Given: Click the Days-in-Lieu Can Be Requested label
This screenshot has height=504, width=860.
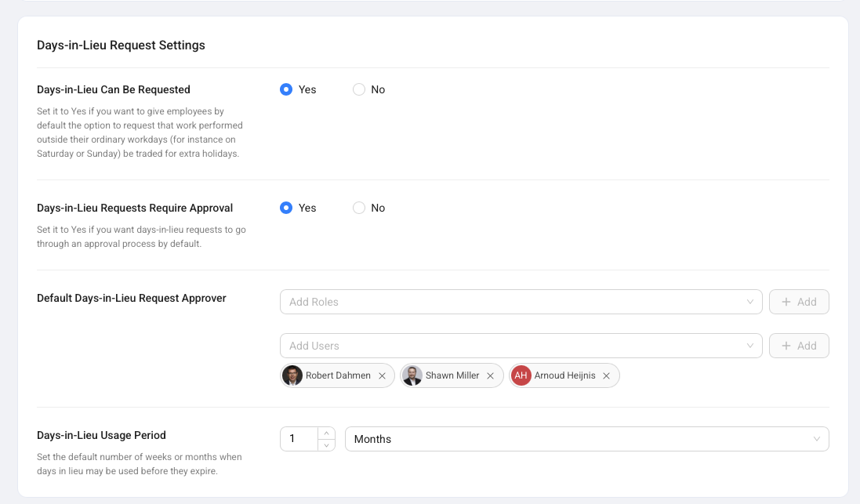Looking at the screenshot, I should click(x=114, y=89).
